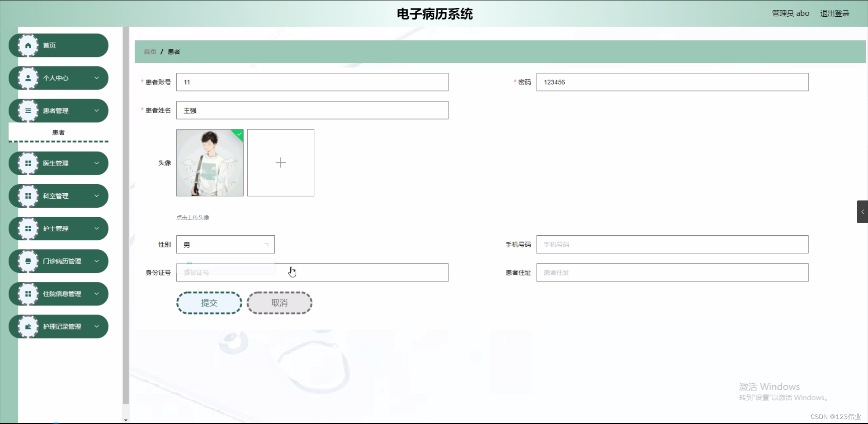Expand the 护理记录管理 menu chevron

click(x=96, y=326)
